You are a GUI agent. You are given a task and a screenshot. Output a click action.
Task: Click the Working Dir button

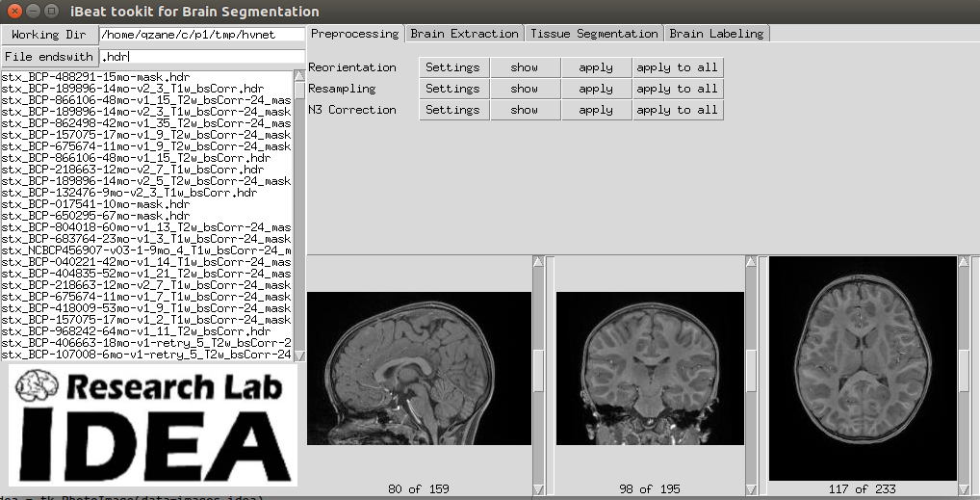(x=48, y=35)
